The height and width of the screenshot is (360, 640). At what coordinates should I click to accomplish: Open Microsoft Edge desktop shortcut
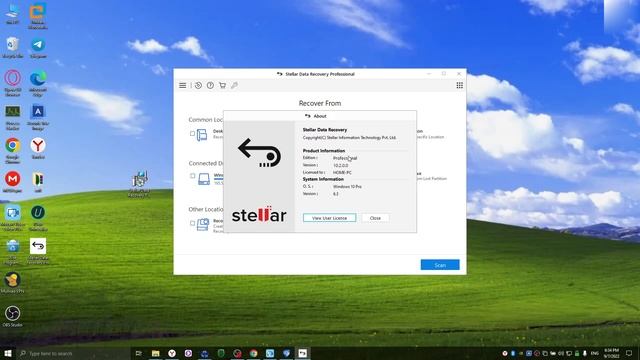(38, 83)
